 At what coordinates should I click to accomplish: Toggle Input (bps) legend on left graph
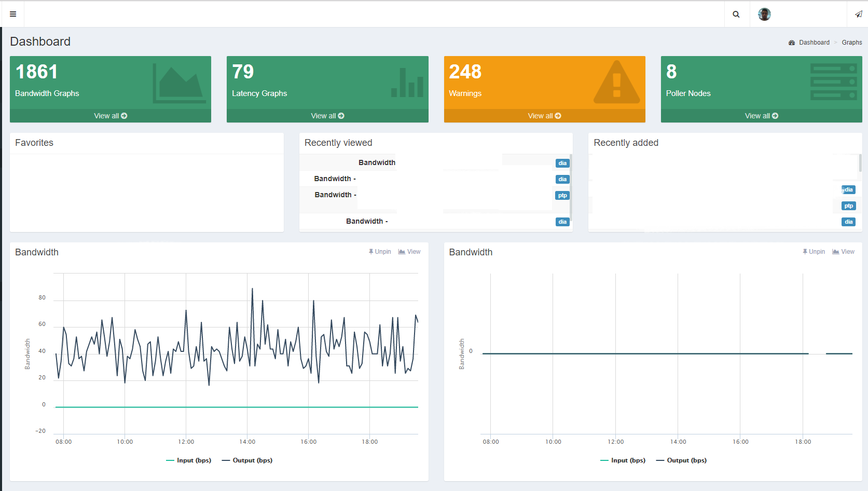(x=188, y=460)
